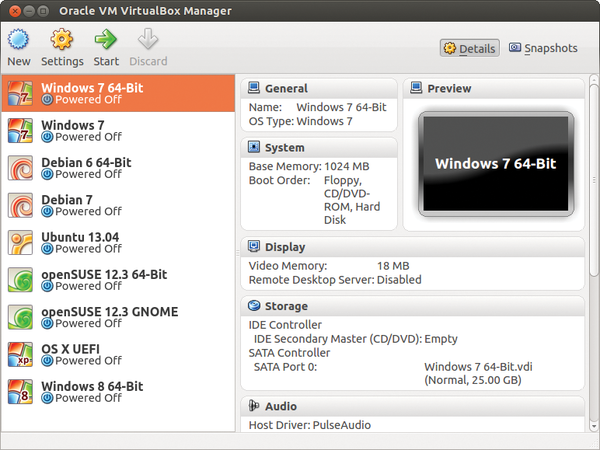Click the Windows 7 64-Bit preview thumbnail

pyautogui.click(x=496, y=164)
